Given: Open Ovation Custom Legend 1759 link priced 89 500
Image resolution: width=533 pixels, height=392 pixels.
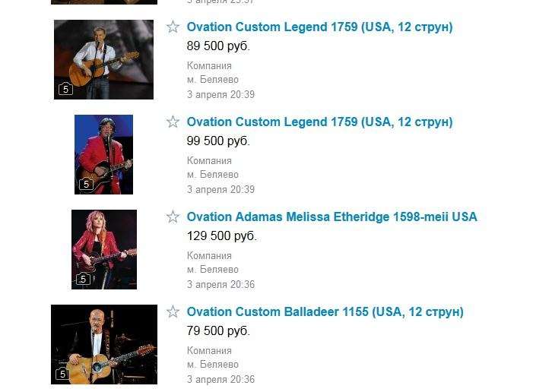Looking at the screenshot, I should point(319,27).
